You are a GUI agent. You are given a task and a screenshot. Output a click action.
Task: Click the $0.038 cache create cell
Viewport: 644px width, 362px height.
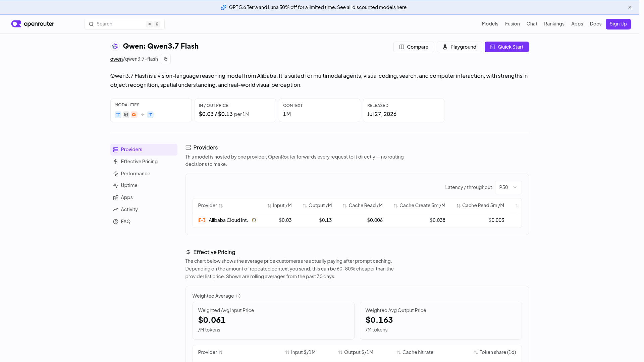click(437, 220)
